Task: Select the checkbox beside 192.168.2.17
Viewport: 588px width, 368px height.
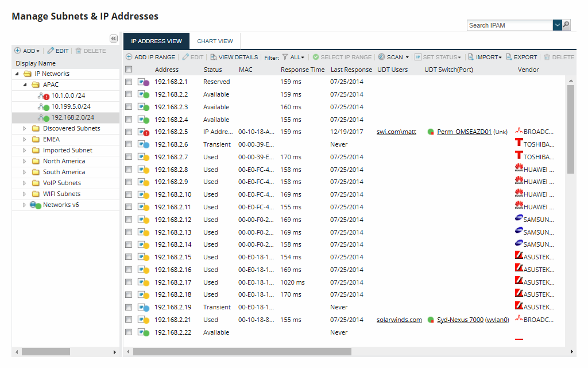Action: pyautogui.click(x=129, y=282)
